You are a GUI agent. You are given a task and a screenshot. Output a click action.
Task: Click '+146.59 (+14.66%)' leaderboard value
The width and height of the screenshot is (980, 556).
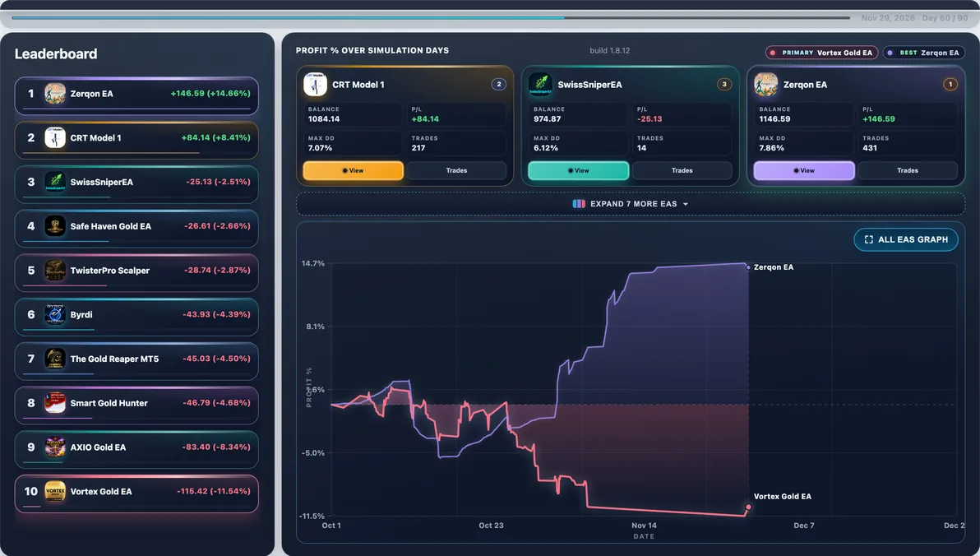click(210, 93)
